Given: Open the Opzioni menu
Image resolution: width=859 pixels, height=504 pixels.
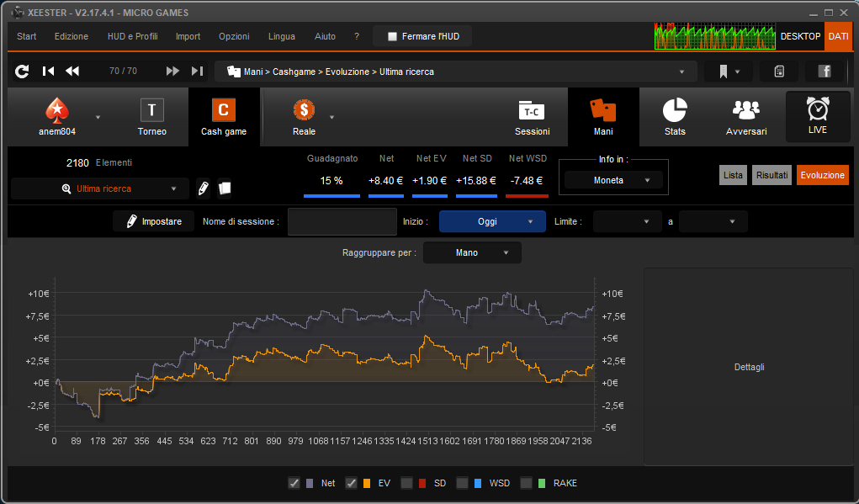Looking at the screenshot, I should click(234, 36).
